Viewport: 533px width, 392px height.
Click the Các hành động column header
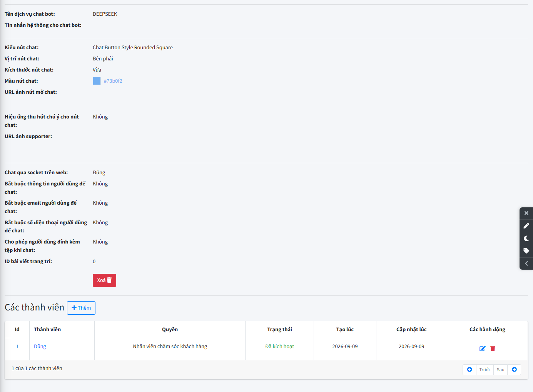click(487, 330)
